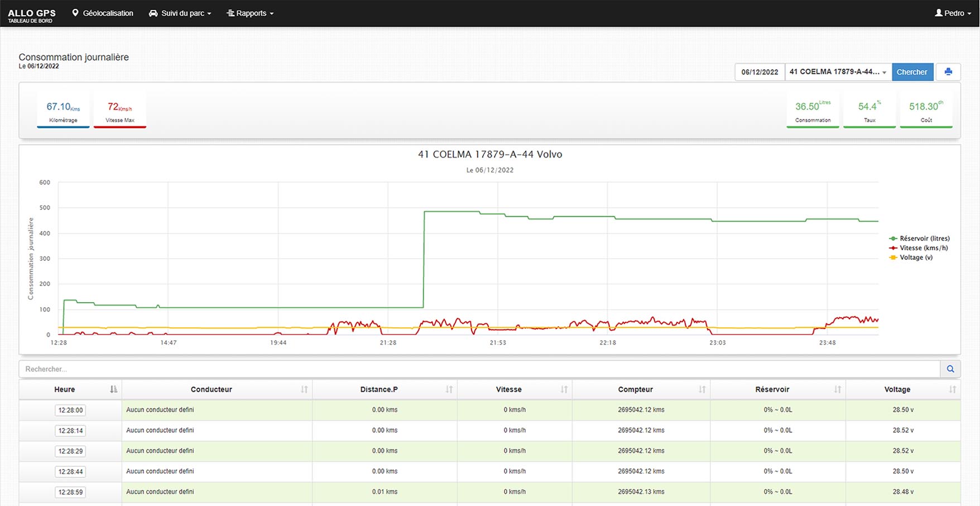Click the ALLO GPS logo link
The image size is (980, 506).
[31, 15]
